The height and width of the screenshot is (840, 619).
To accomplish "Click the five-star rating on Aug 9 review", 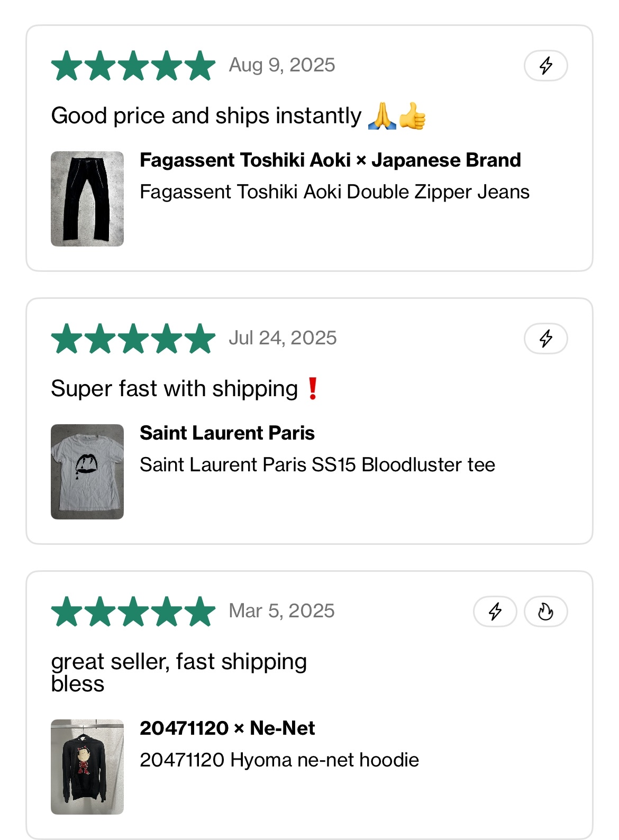I will tap(133, 66).
